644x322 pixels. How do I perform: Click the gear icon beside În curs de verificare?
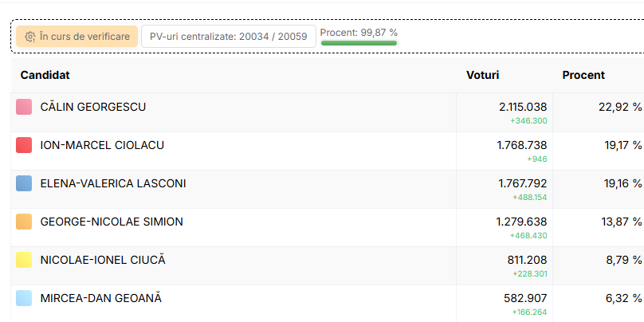pos(30,37)
